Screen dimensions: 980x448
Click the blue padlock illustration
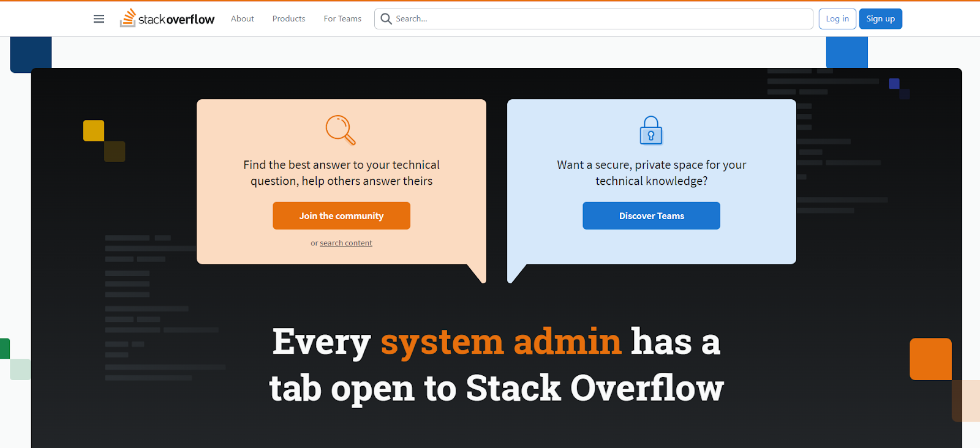(651, 130)
